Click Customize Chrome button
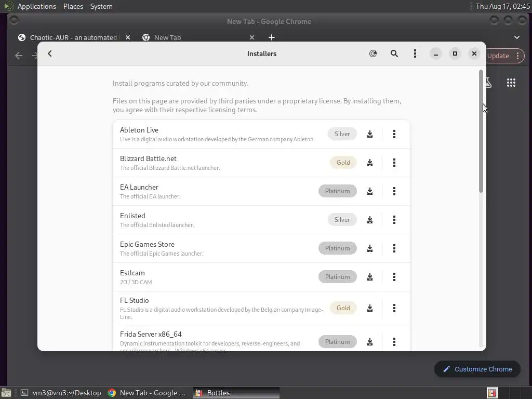The image size is (532, 399). (477, 369)
